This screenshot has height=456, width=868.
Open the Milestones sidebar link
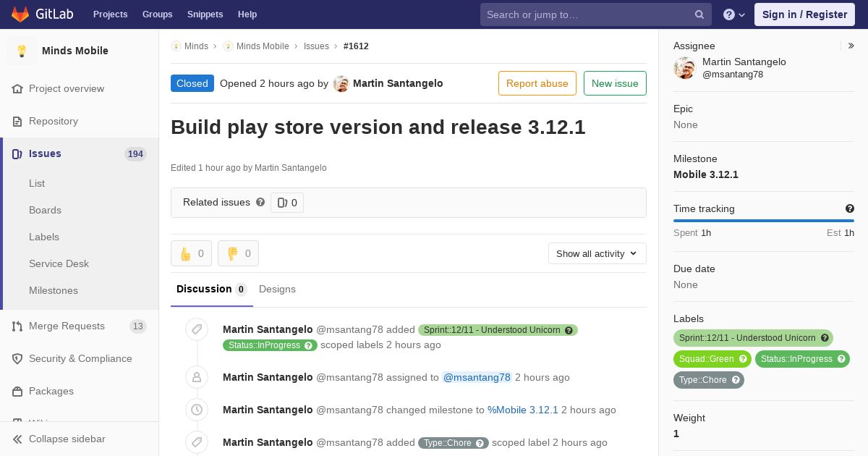tap(54, 290)
